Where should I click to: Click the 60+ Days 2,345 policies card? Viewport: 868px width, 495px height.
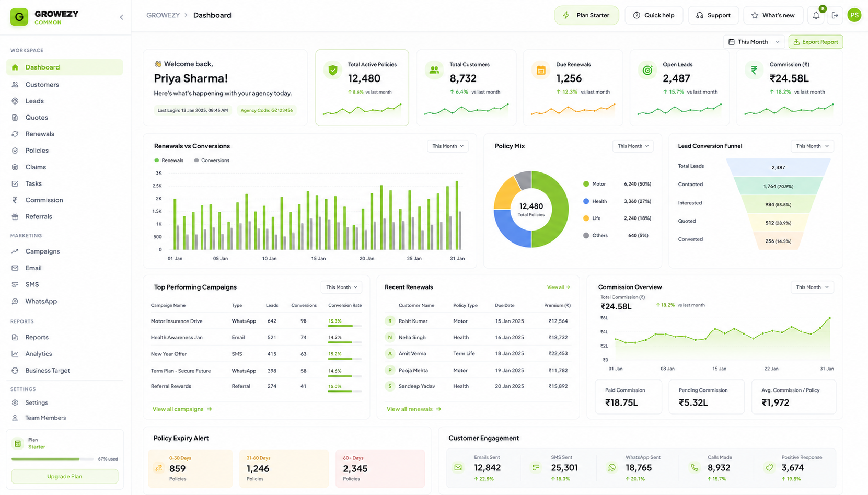[380, 468]
